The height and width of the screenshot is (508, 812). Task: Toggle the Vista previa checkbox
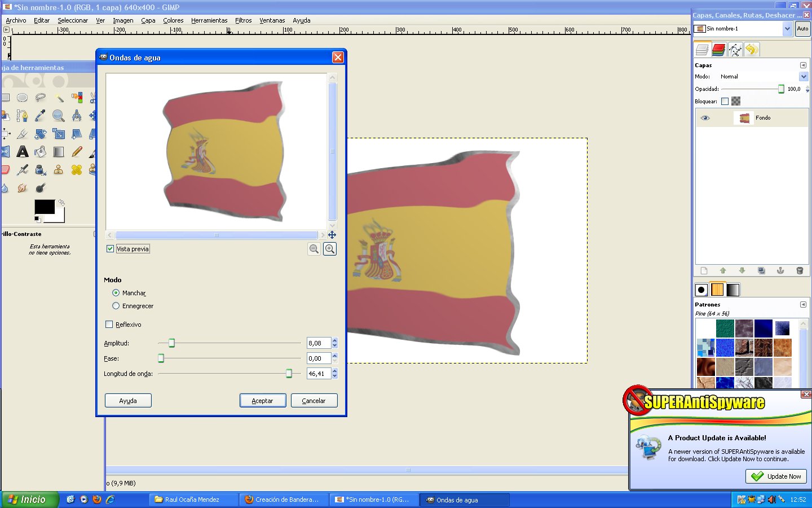coord(111,249)
